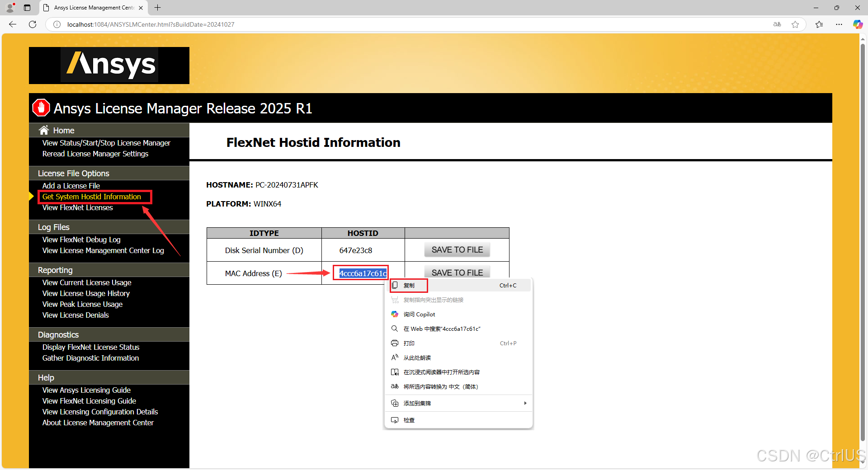The image size is (868, 470).
Task: Select 打印 (Print) menu entry
Action: 458,343
